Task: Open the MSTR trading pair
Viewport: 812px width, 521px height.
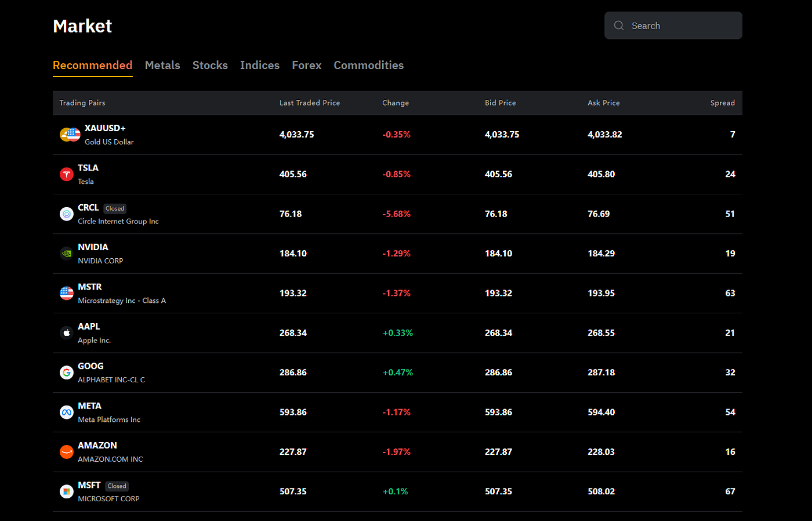Action: coord(397,293)
